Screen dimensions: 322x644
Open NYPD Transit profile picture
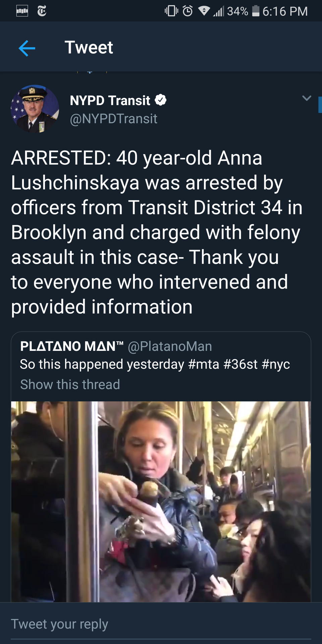pos(35,109)
